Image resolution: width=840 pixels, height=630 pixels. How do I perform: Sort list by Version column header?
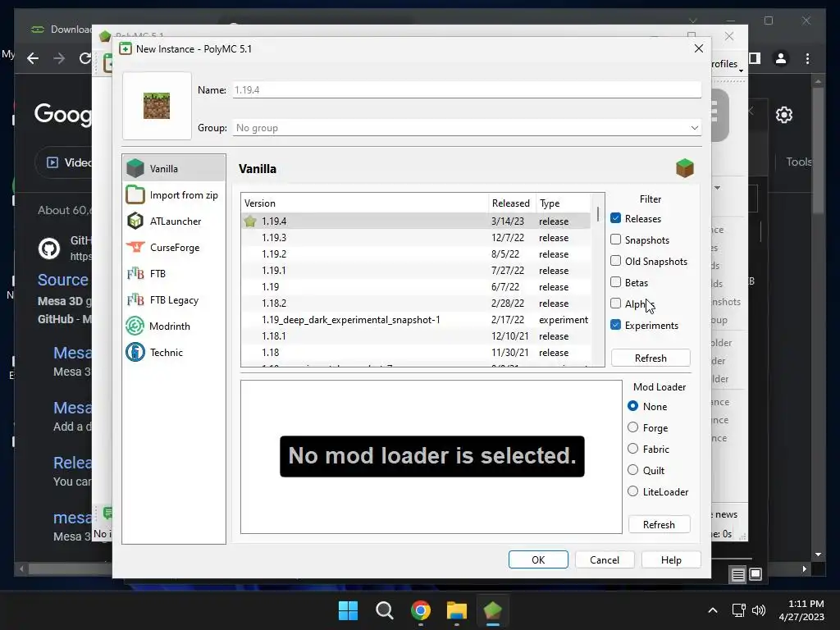point(364,203)
